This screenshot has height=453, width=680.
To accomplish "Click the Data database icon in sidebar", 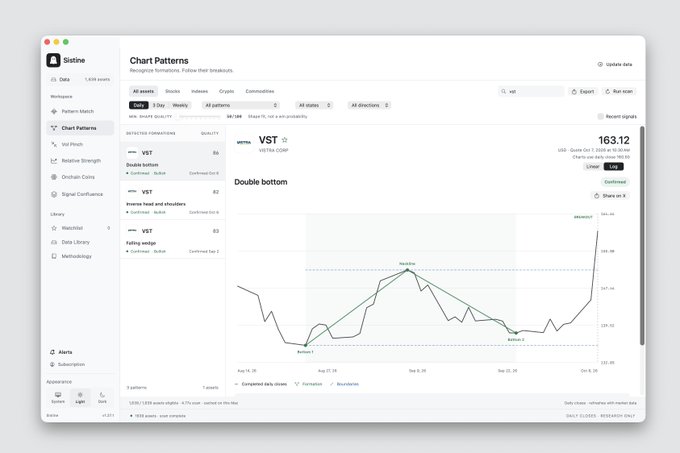I will [x=54, y=79].
